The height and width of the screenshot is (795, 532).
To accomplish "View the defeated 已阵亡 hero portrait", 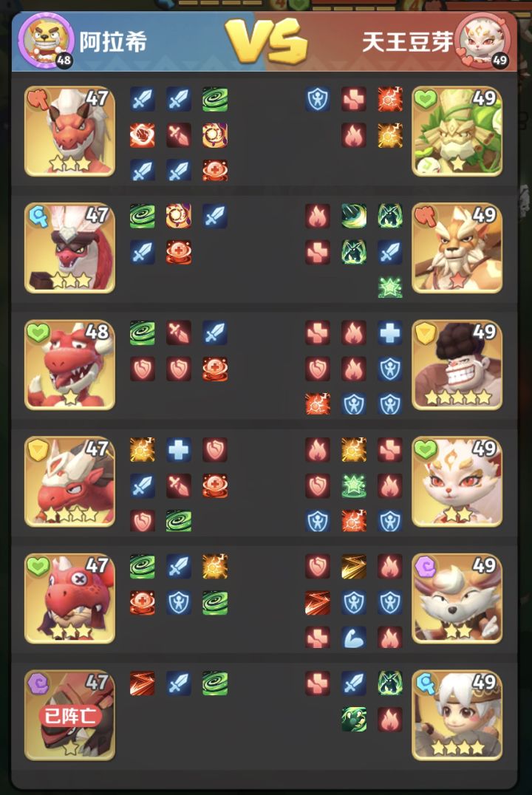I will pyautogui.click(x=70, y=715).
